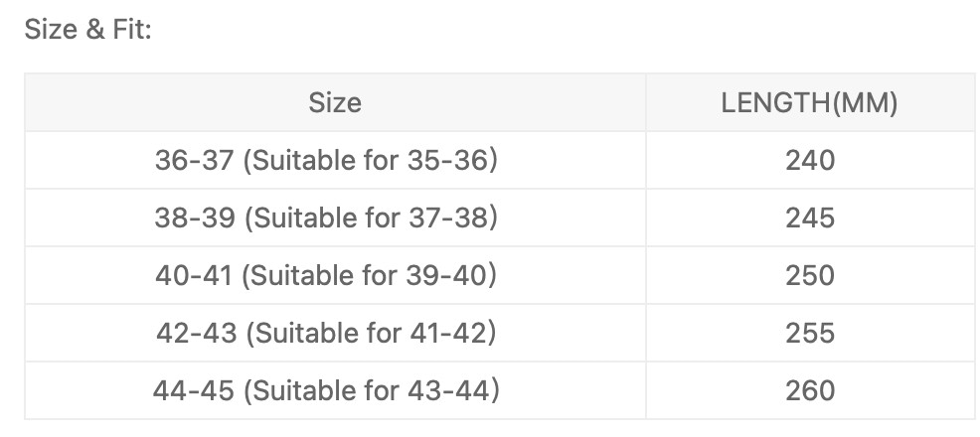Click the "Suitable for 39-40" note
The height and width of the screenshot is (437, 980).
[370, 275]
